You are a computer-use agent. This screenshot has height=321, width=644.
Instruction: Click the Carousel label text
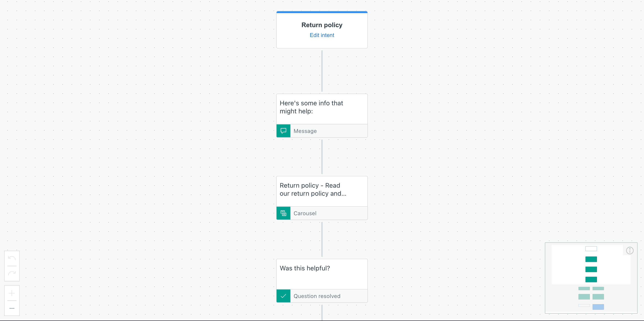point(305,213)
